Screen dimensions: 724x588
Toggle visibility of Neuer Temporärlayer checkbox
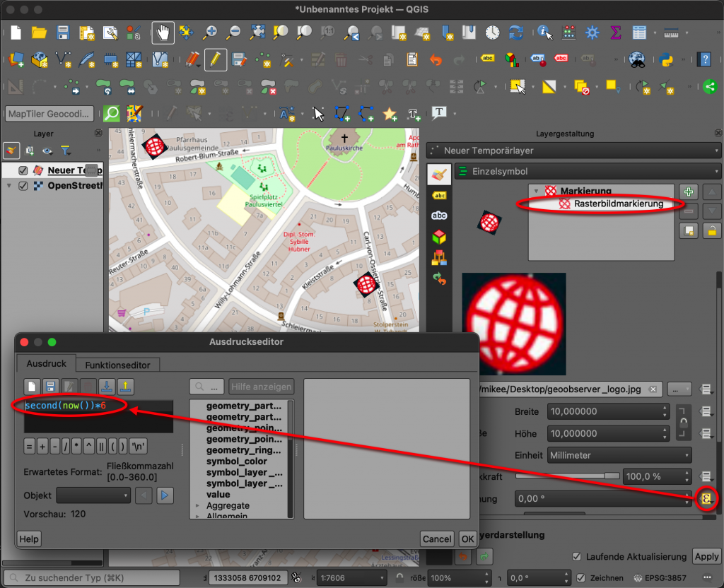23,170
